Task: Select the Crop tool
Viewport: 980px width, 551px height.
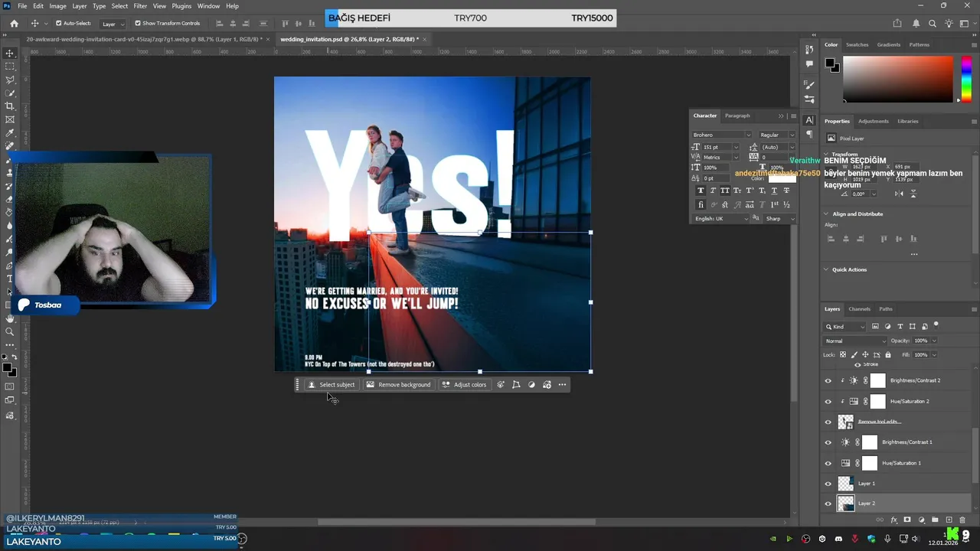Action: click(10, 106)
